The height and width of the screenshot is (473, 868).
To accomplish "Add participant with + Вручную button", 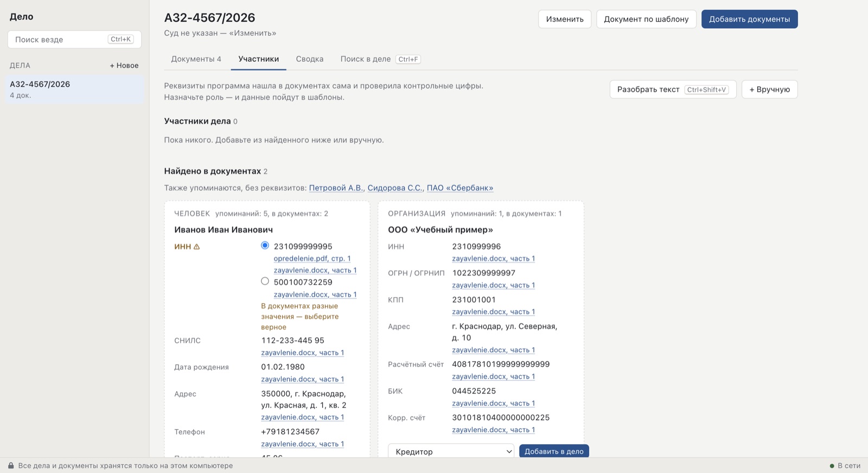I will coord(769,90).
